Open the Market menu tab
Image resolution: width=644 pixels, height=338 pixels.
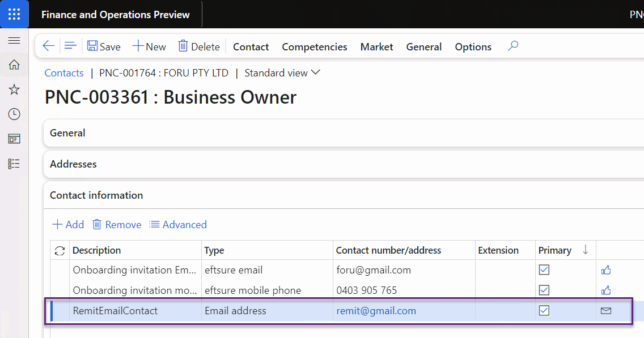pyautogui.click(x=376, y=47)
